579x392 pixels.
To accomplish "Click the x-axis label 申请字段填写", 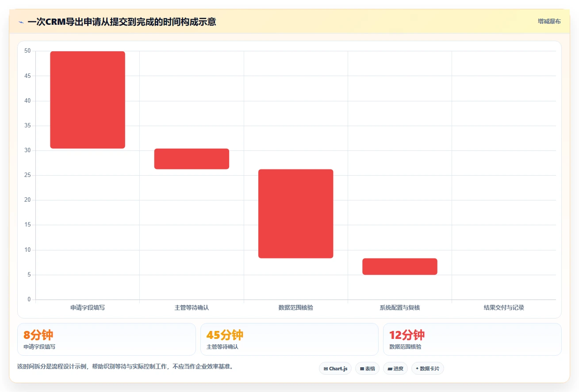I will 88,307.
